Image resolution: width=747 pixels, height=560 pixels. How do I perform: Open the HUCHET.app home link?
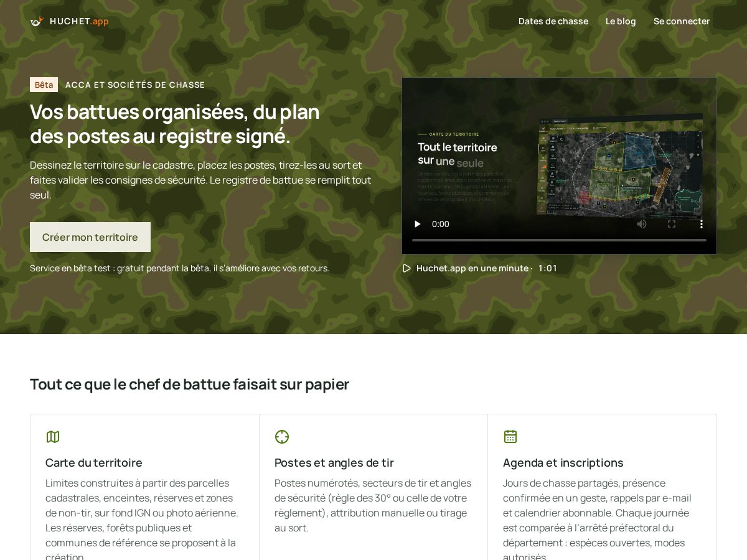(69, 21)
